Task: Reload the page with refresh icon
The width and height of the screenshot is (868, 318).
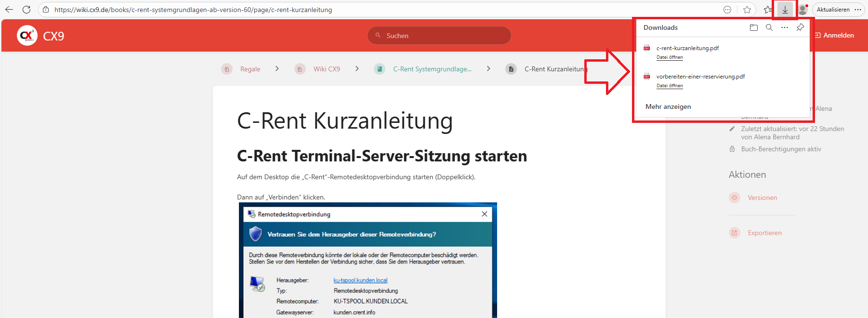Action: (26, 10)
